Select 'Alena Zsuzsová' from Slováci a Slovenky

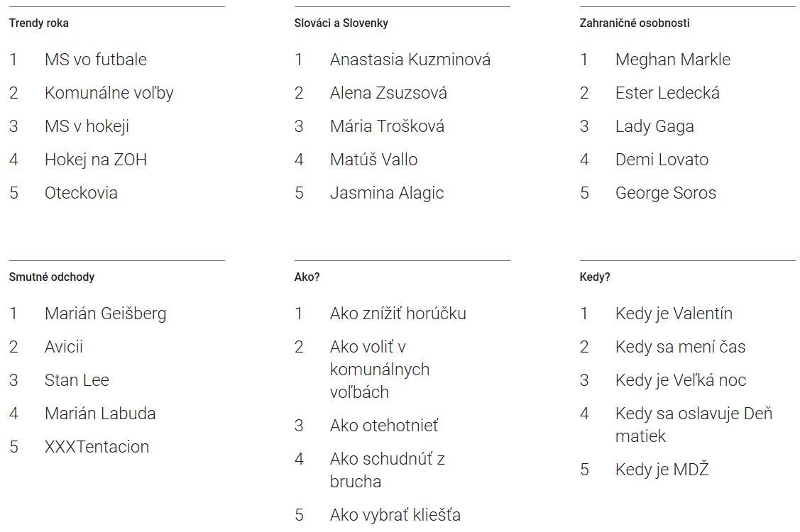[388, 93]
